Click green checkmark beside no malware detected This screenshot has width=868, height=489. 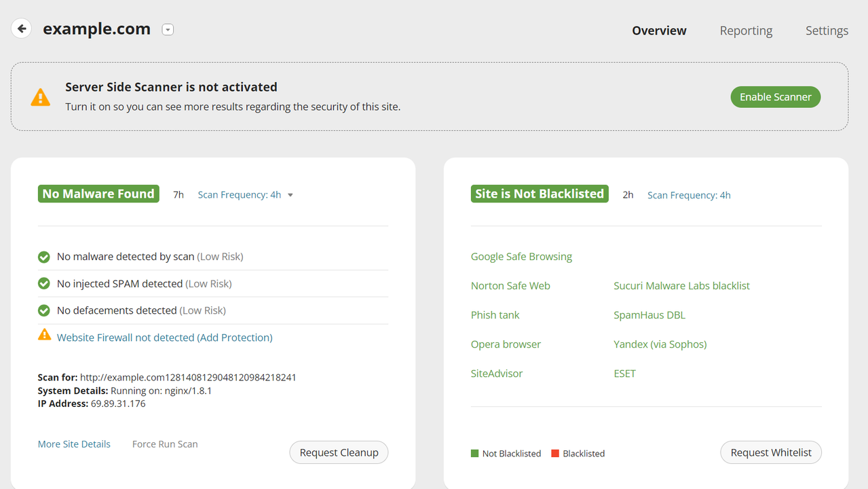(44, 257)
